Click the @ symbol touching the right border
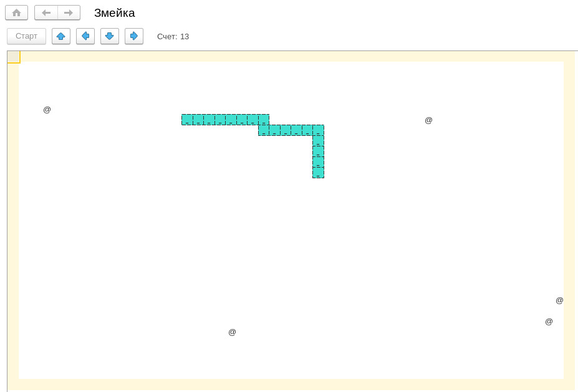Screen dimensions: 578x392 [x=559, y=300]
